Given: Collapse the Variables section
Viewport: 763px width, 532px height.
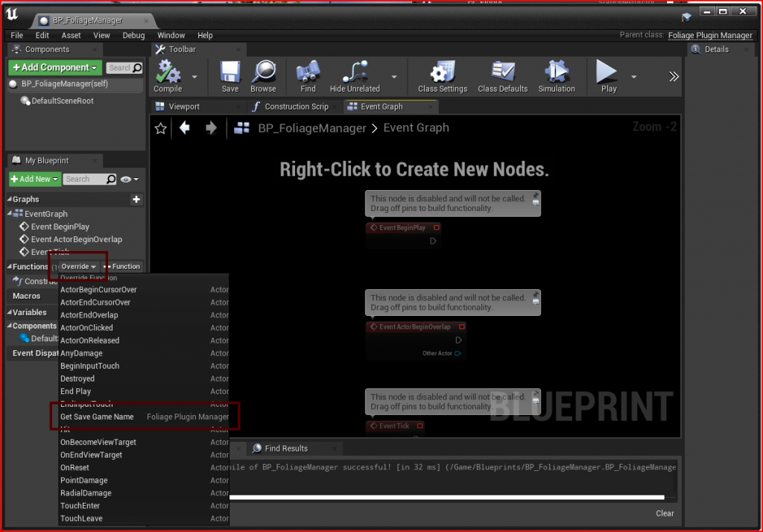Looking at the screenshot, I should (x=9, y=312).
